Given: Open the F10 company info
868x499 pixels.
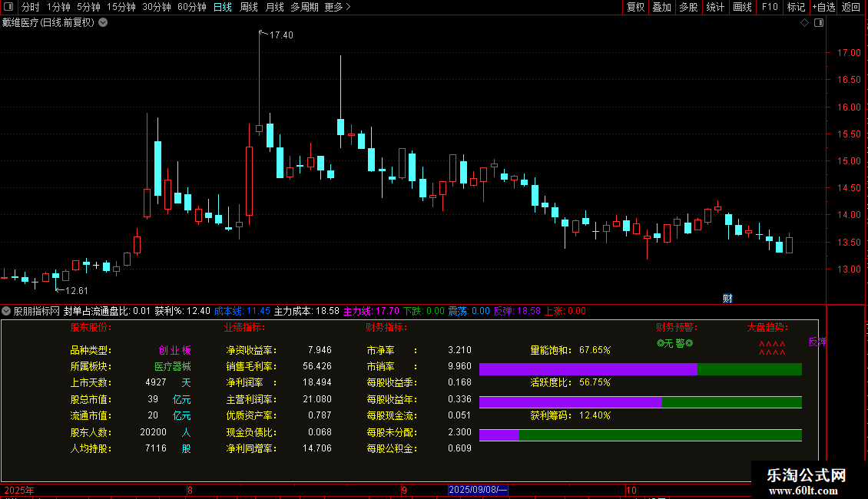Looking at the screenshot, I should 769,8.
